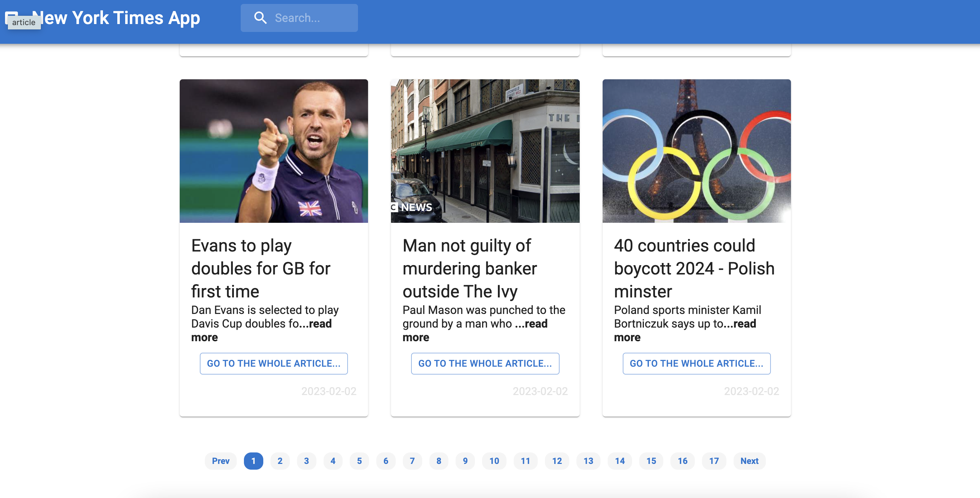Click The Ivy restaurant photo
The image size is (980, 498).
click(485, 151)
